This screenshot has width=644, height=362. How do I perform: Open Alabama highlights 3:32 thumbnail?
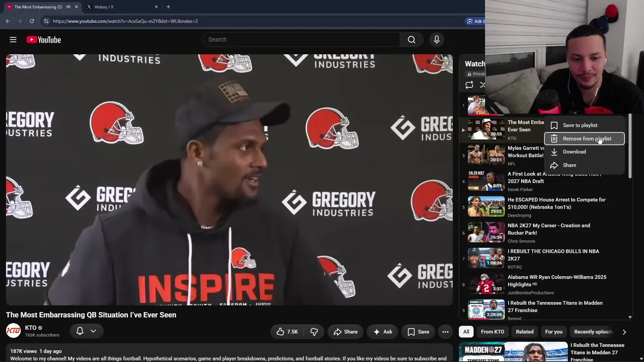tap(486, 284)
